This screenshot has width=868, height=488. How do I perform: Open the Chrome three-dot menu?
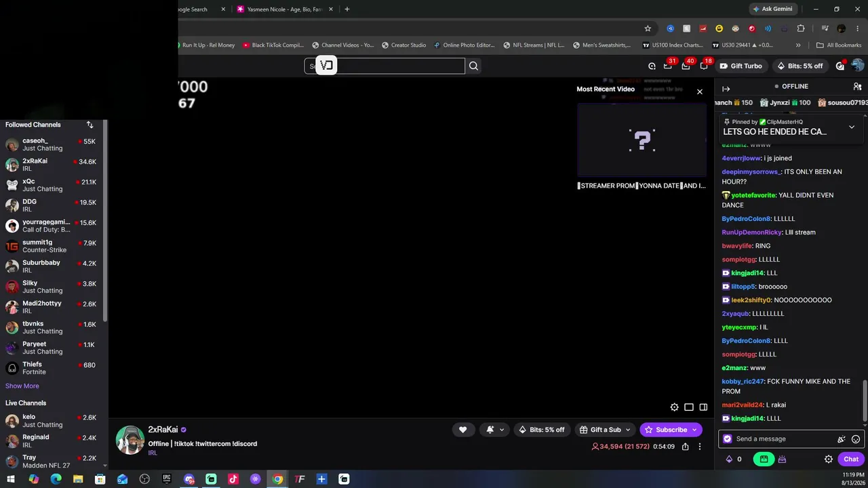(857, 28)
